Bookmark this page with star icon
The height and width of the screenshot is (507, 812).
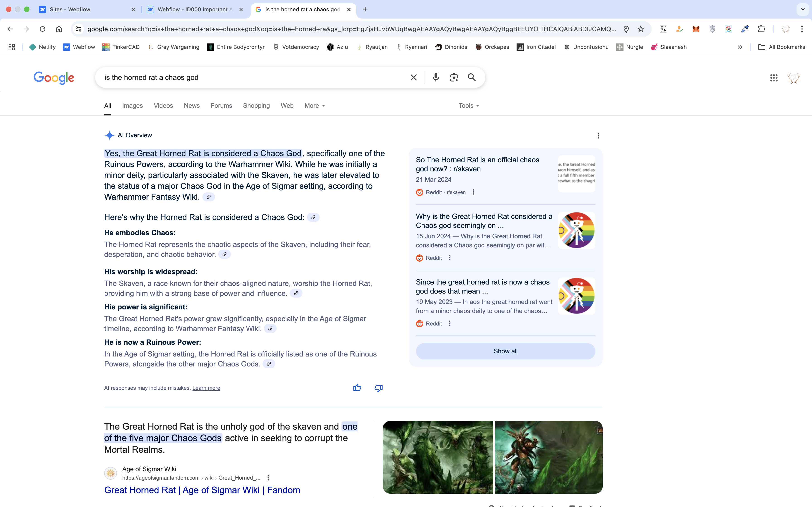pyautogui.click(x=640, y=29)
